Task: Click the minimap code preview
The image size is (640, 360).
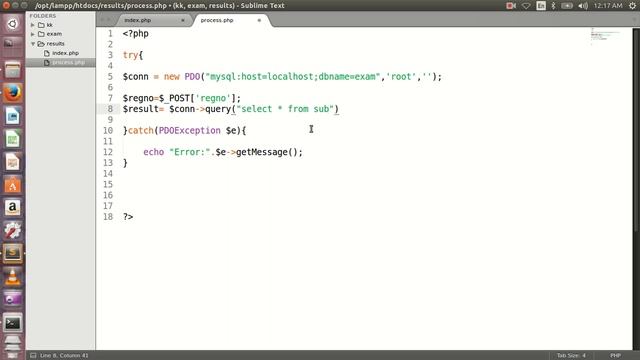Action: [605, 36]
